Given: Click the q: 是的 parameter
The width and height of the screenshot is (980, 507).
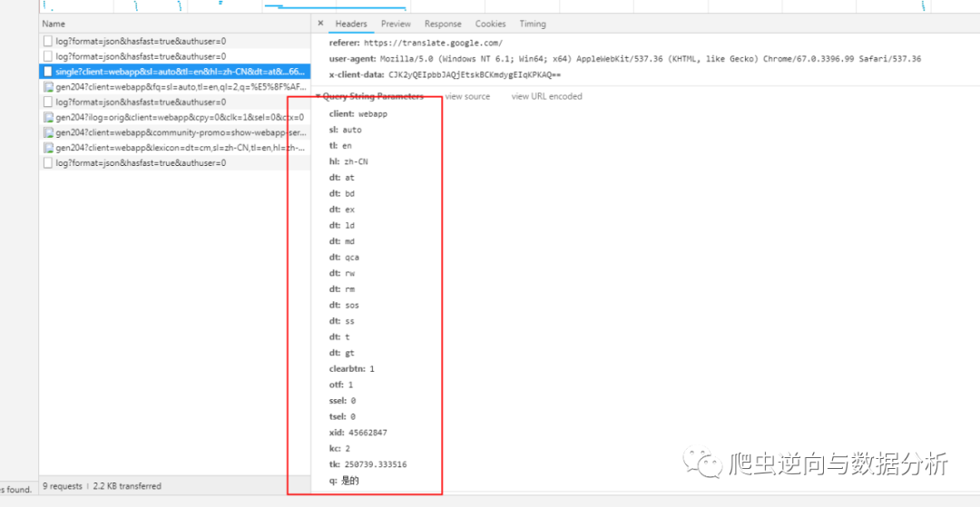Looking at the screenshot, I should click(x=344, y=481).
